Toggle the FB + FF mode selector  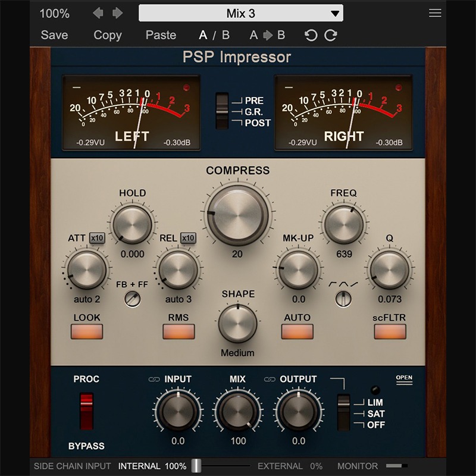click(x=132, y=299)
